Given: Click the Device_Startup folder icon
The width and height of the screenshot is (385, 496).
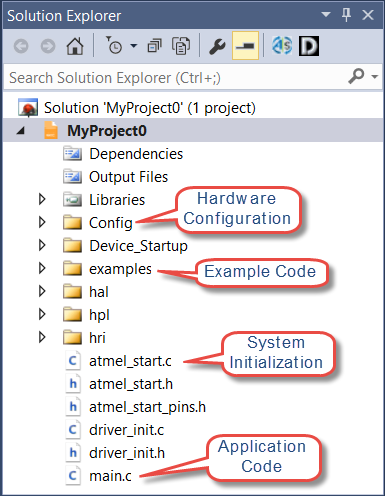Looking at the screenshot, I should coord(72,246).
